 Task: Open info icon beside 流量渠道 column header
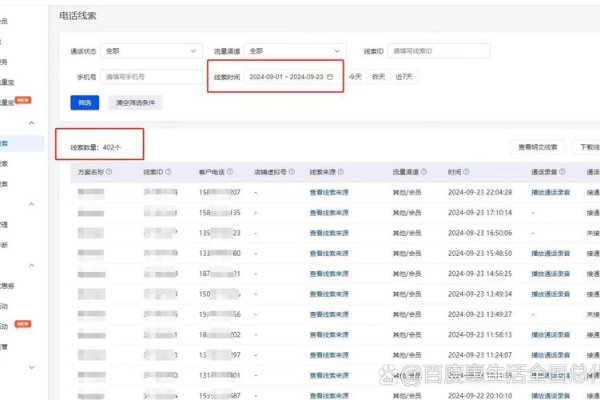(x=424, y=172)
